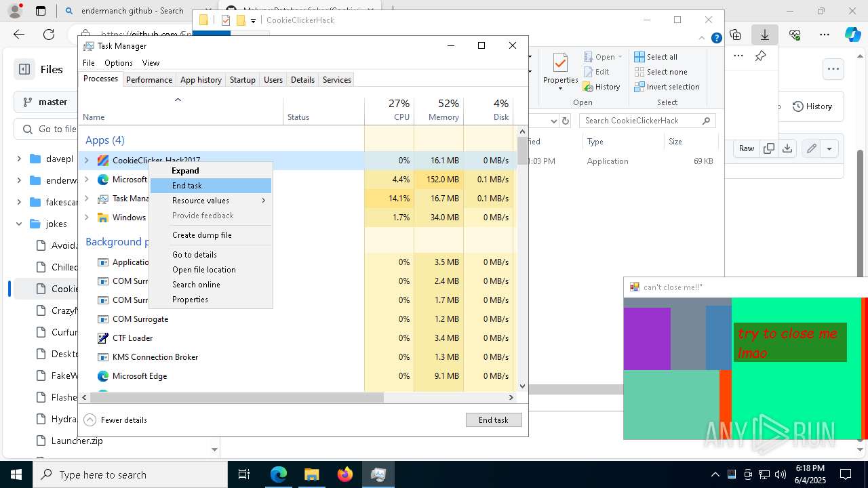
Task: Collapse the jokes folder
Action: tap(19, 224)
